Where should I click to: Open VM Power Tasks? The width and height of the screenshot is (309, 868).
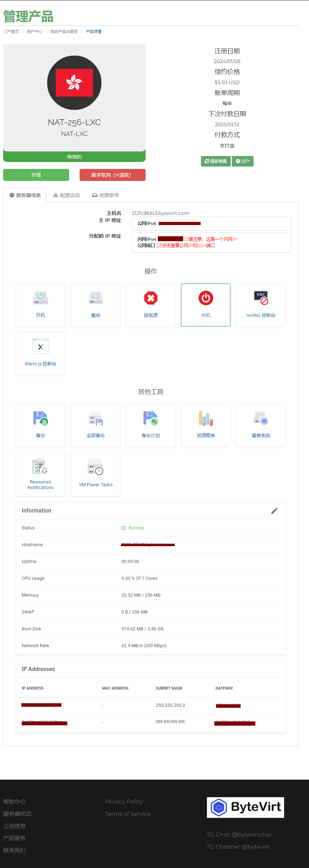tap(95, 467)
